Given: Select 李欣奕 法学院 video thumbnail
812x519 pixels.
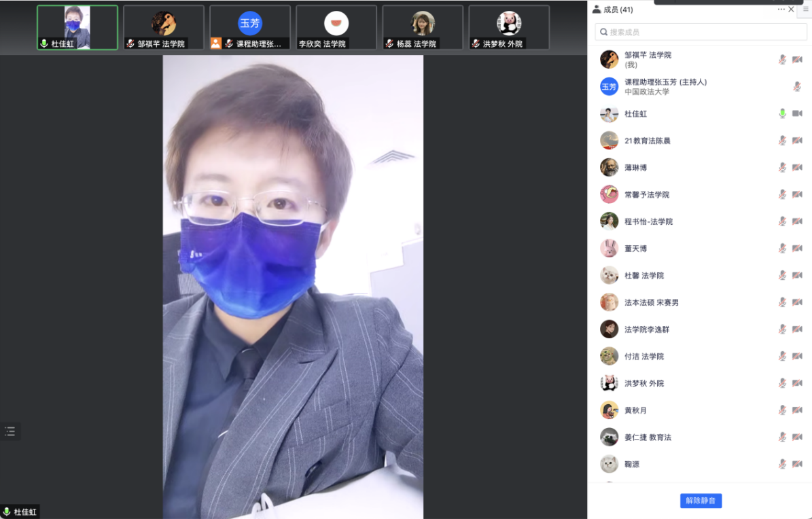Looking at the screenshot, I should [x=336, y=27].
